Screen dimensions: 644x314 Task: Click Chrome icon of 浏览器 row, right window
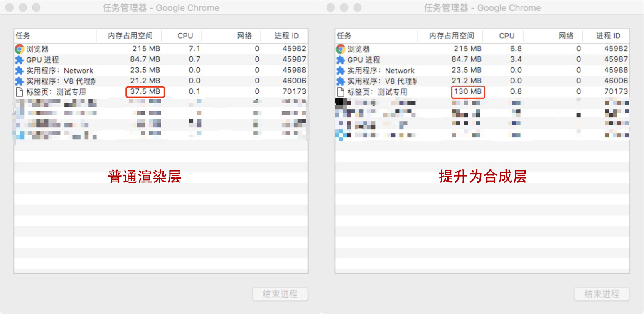pyautogui.click(x=340, y=49)
